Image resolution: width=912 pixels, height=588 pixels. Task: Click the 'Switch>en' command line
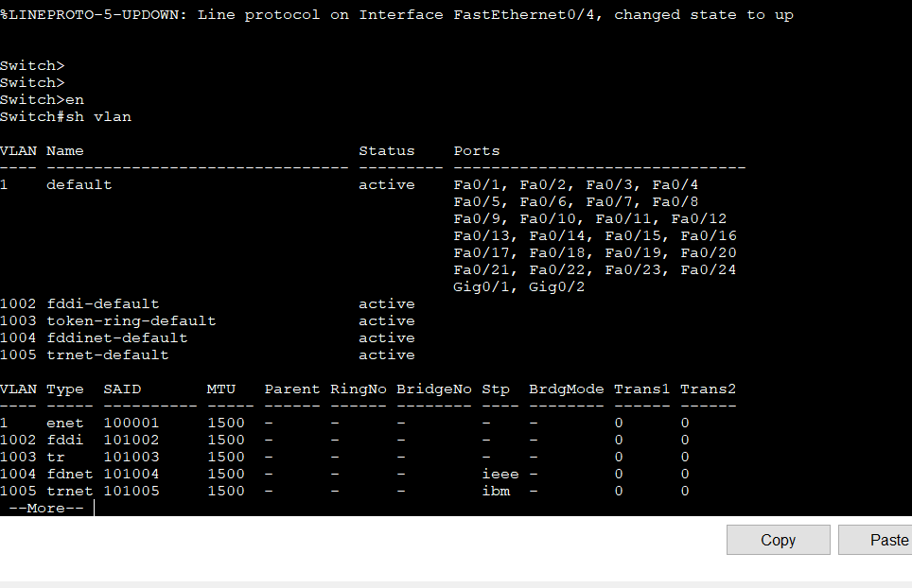coord(42,100)
